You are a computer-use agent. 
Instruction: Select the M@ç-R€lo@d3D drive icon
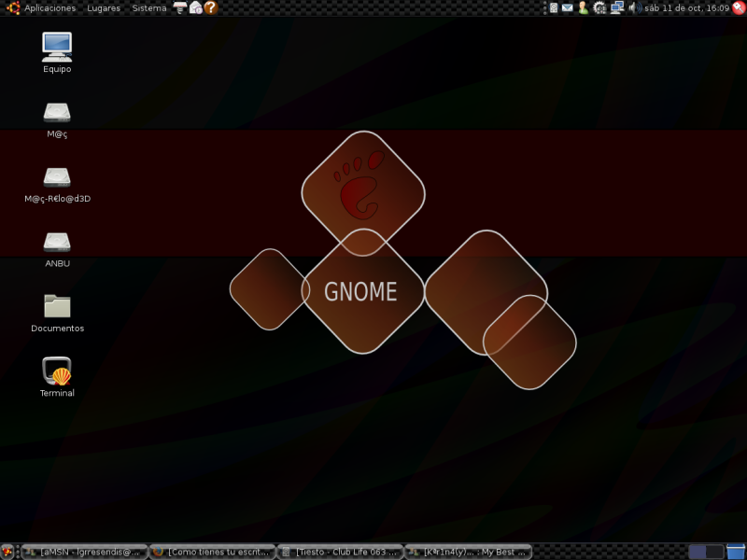point(57,185)
